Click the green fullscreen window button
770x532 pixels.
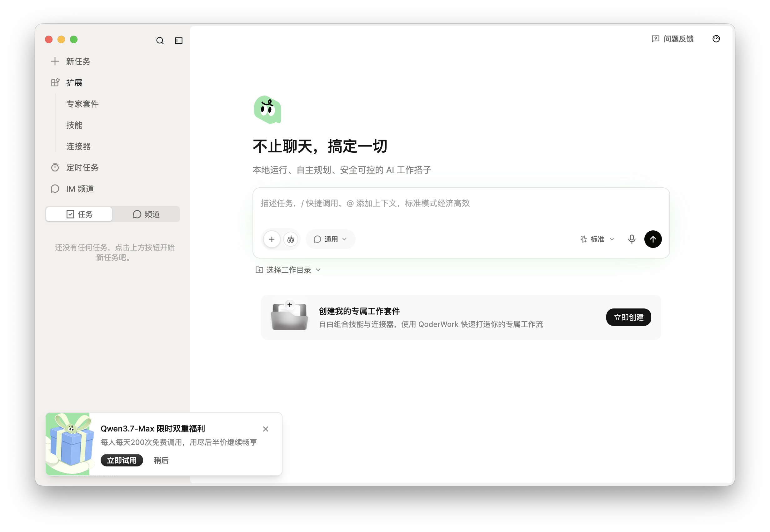tap(74, 39)
